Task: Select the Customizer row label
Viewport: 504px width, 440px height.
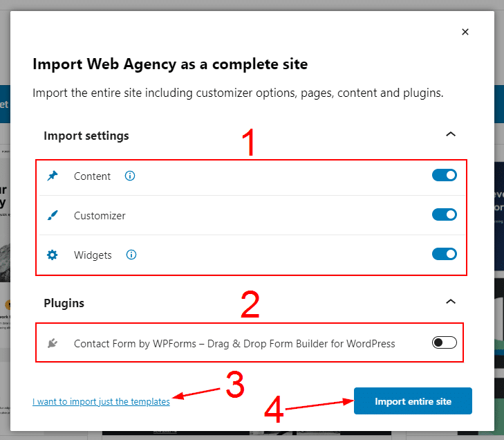Action: coord(100,215)
